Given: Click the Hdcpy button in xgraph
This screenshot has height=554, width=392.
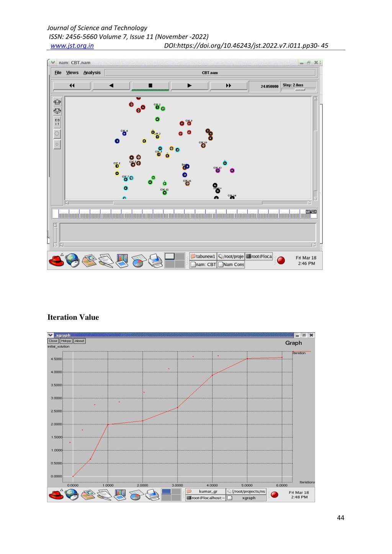Looking at the screenshot, I should click(66, 341).
